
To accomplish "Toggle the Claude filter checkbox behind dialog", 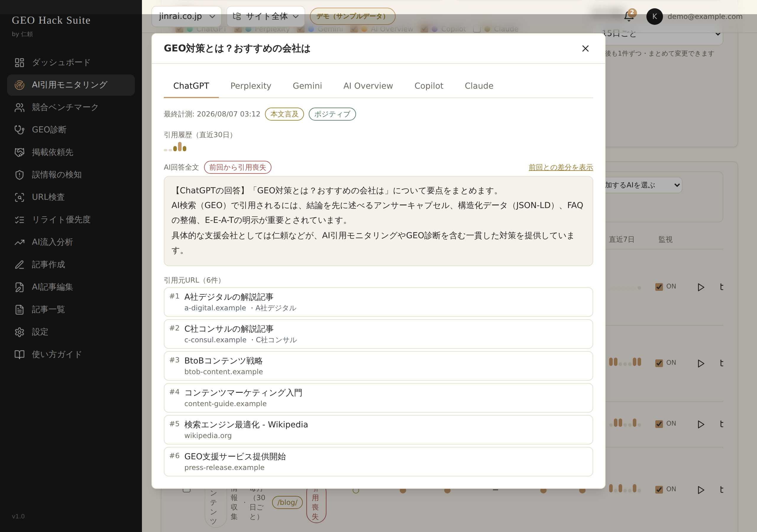I will tap(477, 29).
